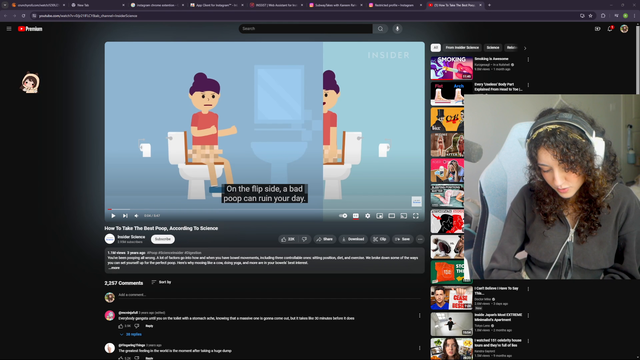This screenshot has width=640, height=360.
Task: Open the account avatar menu
Action: tap(624, 29)
